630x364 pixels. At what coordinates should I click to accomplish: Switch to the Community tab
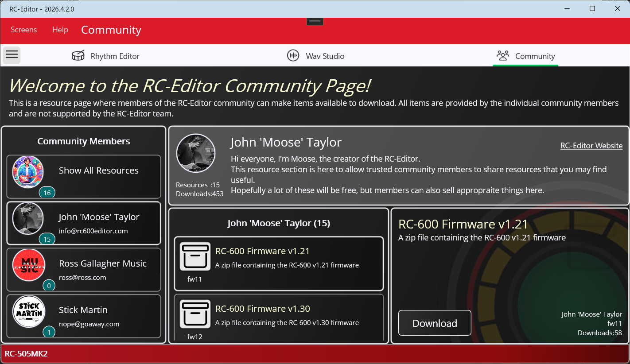pos(525,56)
